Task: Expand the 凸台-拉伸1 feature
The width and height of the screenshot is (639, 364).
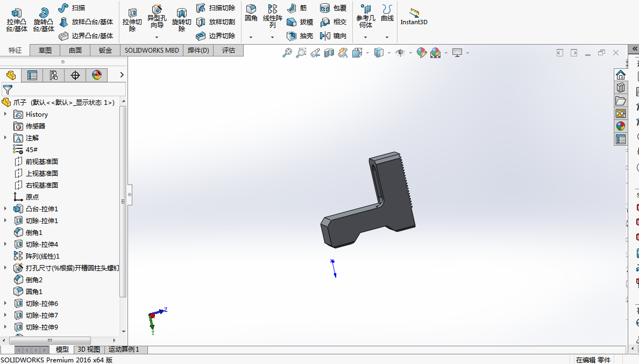Action: (5, 209)
